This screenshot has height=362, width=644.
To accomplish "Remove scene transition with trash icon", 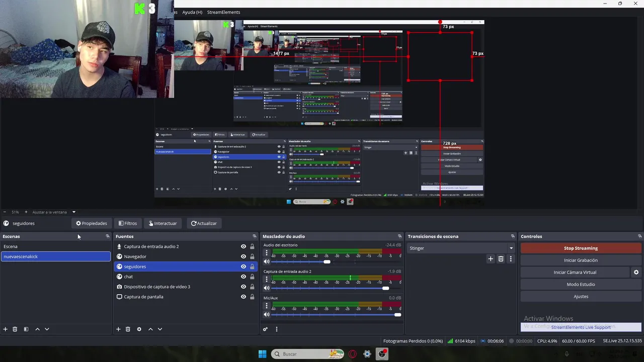I will [x=501, y=259].
